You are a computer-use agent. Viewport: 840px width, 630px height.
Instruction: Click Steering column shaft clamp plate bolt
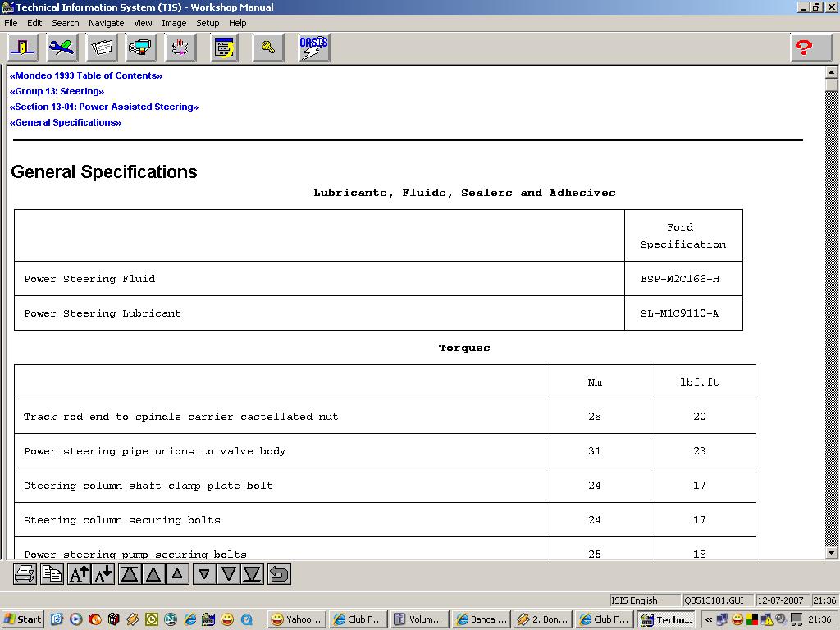tap(148, 486)
